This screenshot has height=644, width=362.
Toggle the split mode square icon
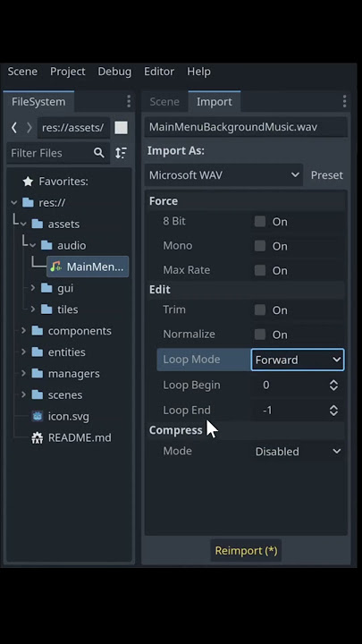[121, 127]
